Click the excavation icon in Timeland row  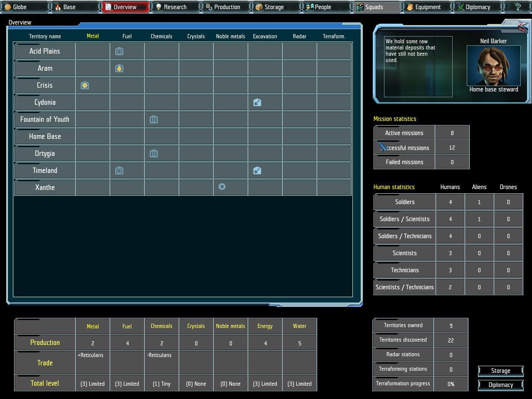point(257,171)
